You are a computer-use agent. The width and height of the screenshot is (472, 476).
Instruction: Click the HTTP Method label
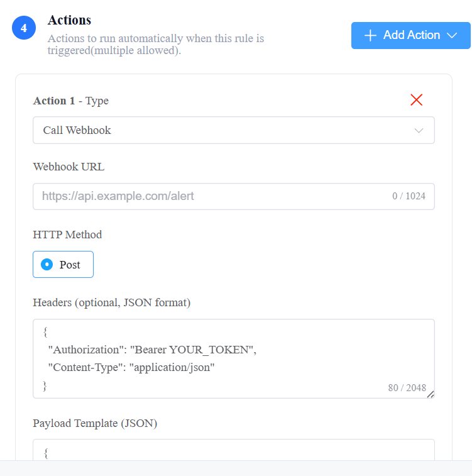(67, 235)
